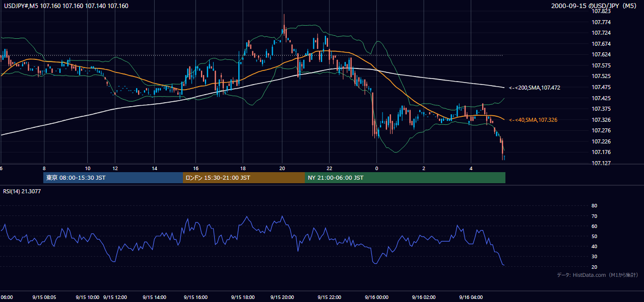Viewport: 644px width, 302px height.
Task: Click price axis value 107.475
Action: click(602, 87)
